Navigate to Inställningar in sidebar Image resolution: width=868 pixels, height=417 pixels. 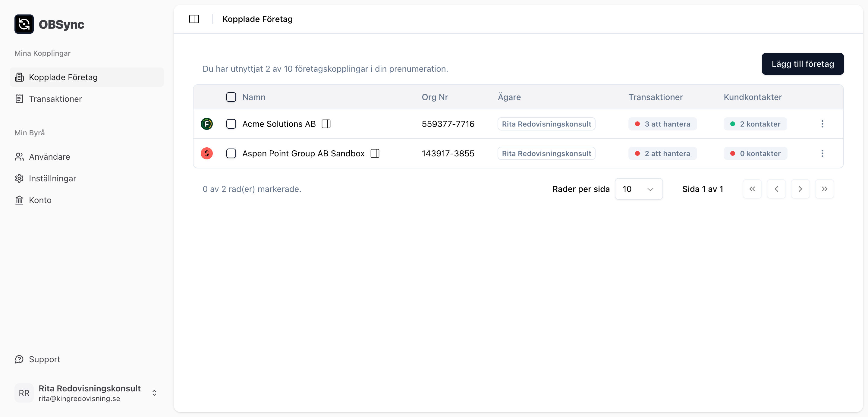(x=52, y=178)
